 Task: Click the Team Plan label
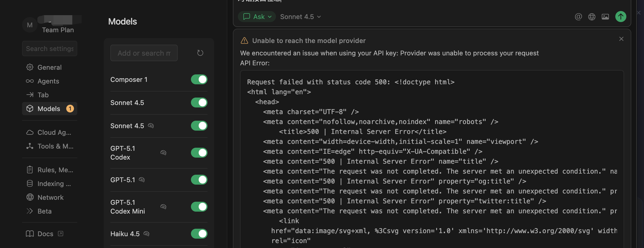pyautogui.click(x=58, y=30)
